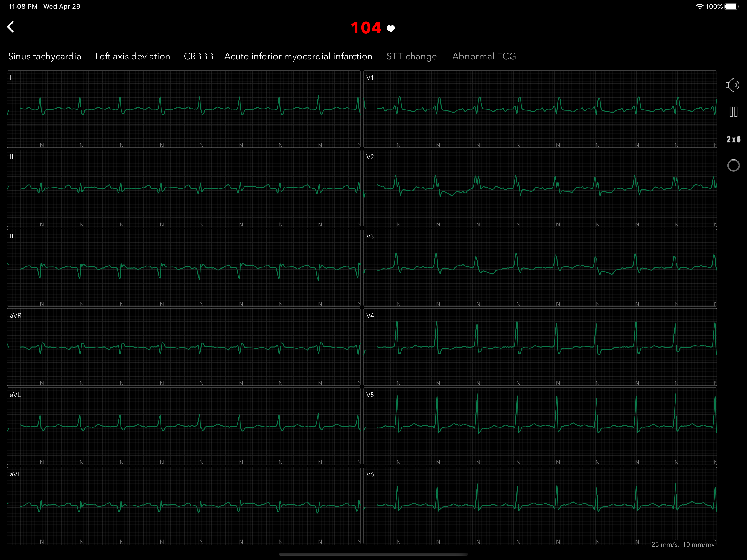Switch the 2x6 lead layout
This screenshot has height=560, width=747.
click(x=733, y=139)
